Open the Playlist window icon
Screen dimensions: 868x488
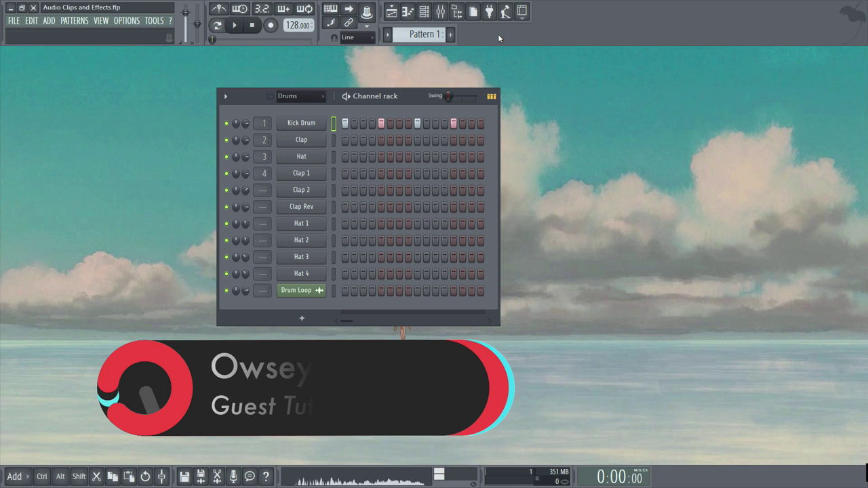point(391,12)
